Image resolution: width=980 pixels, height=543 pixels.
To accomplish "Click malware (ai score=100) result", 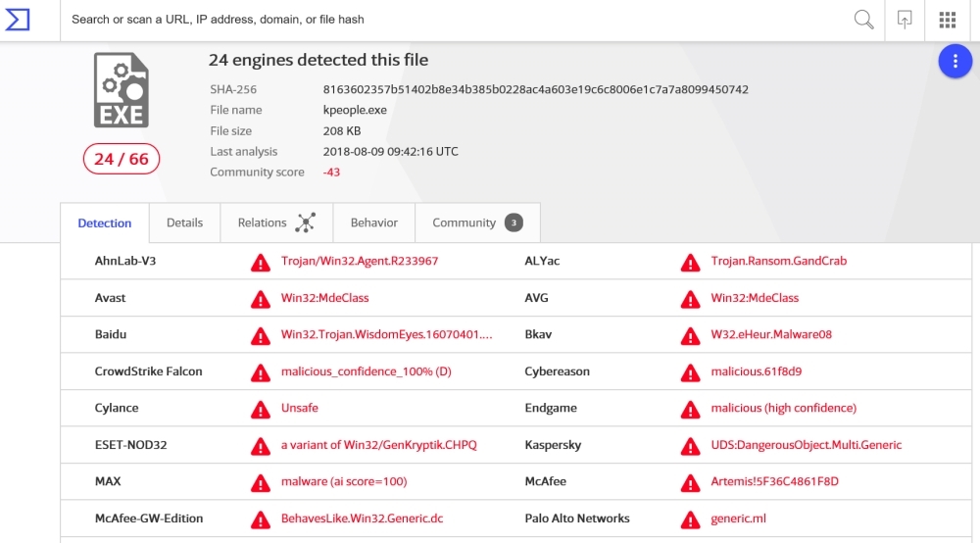I will tap(344, 481).
